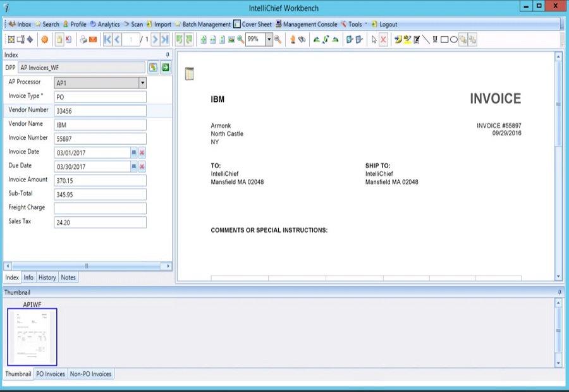Switch to the Notes tab

pos(68,278)
